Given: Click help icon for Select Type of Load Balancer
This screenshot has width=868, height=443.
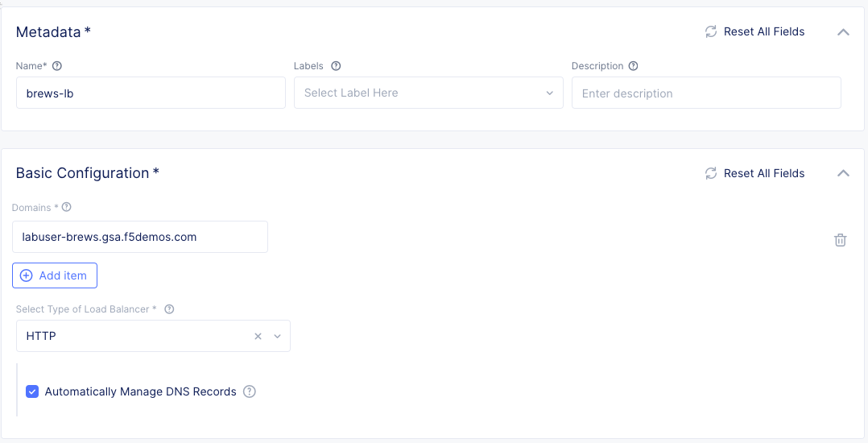Looking at the screenshot, I should pyautogui.click(x=169, y=309).
